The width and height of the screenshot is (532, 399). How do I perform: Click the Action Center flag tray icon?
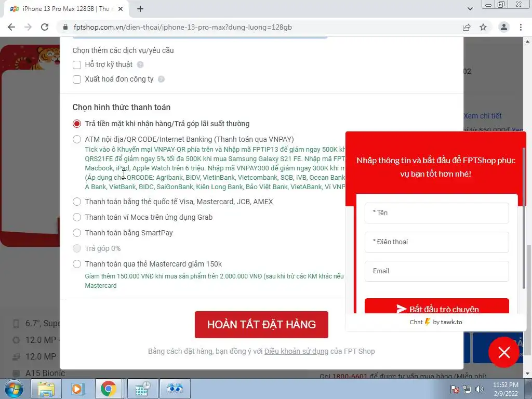[x=455, y=389]
